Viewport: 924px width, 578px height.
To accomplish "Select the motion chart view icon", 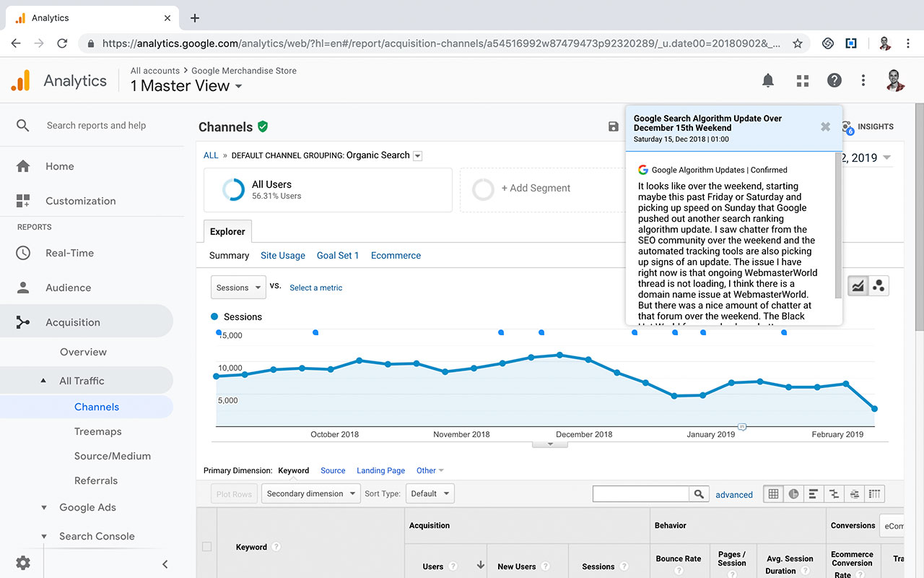I will pos(879,286).
